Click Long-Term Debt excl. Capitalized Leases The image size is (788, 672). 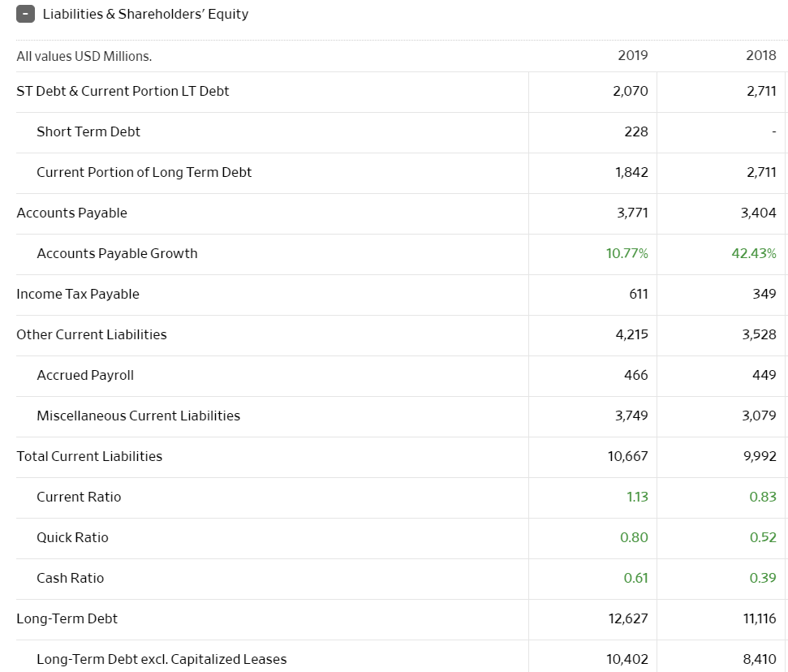pyautogui.click(x=161, y=659)
